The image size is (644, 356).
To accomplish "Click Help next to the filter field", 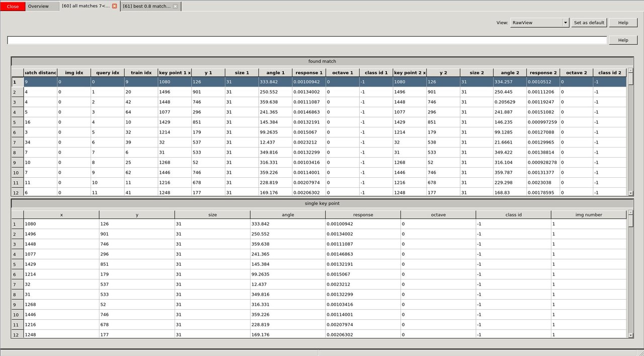I will 622,40.
